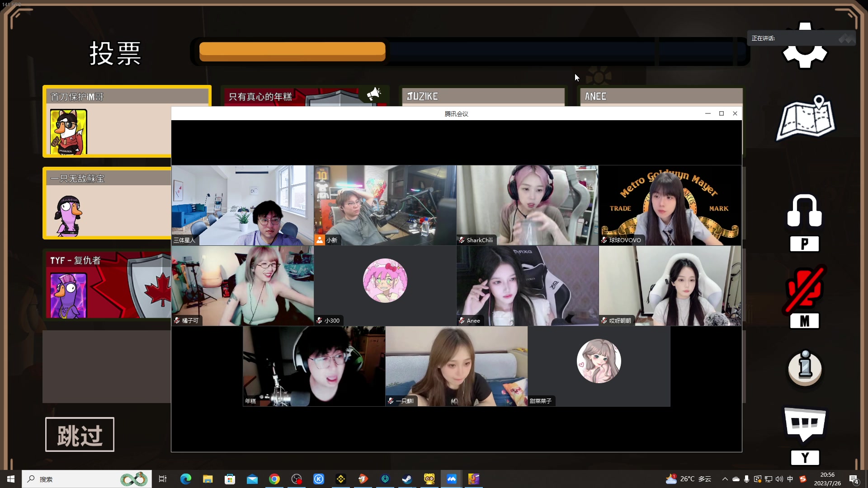This screenshot has width=868, height=488.
Task: Open the Windows Start menu
Action: [11, 479]
